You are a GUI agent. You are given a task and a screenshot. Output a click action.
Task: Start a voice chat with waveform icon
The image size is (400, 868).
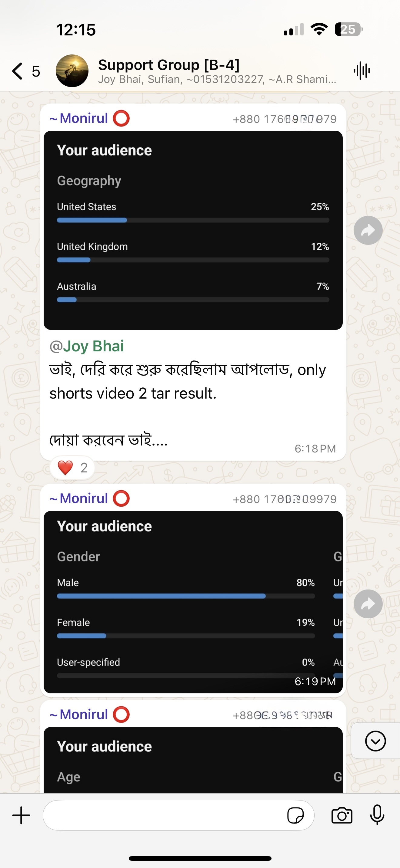coord(362,71)
